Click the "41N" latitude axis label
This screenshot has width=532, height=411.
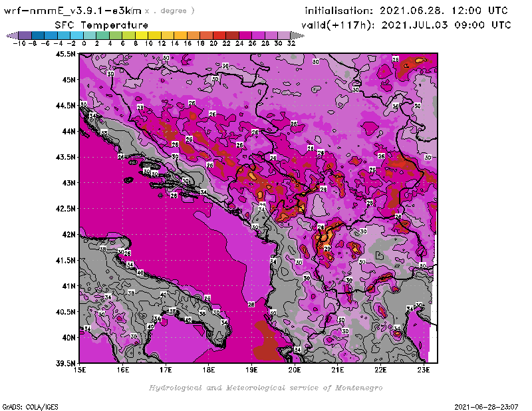tap(68, 286)
